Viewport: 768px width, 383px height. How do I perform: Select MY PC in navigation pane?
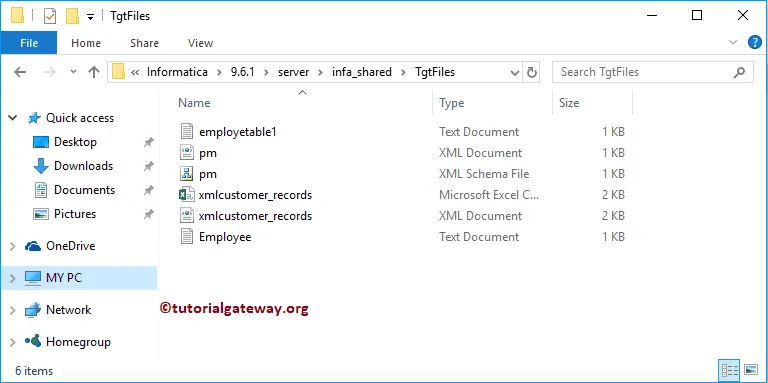64,278
